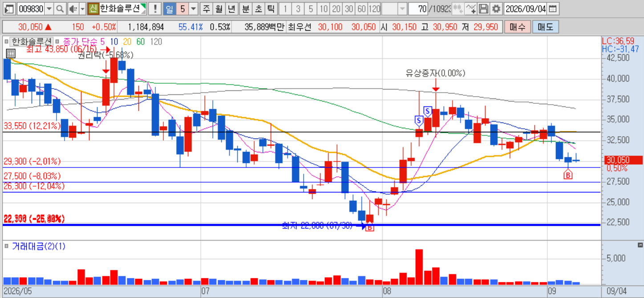Open the 한화솔루션 stock name dropdown corner
The image size is (644, 298).
tap(144, 6)
